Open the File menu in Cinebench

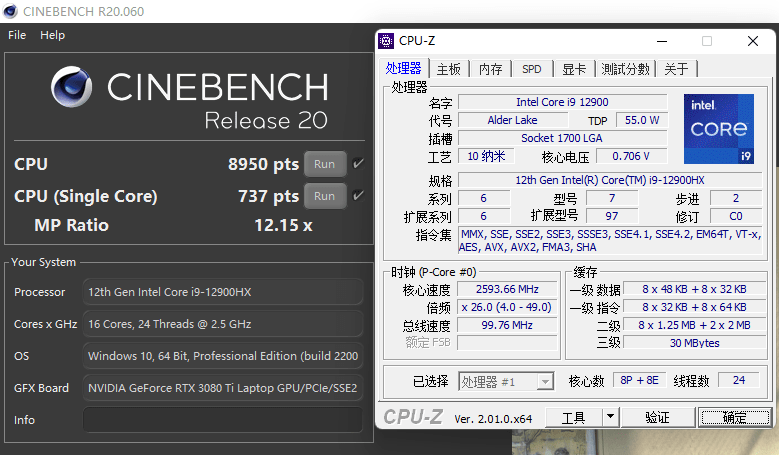tap(17, 35)
